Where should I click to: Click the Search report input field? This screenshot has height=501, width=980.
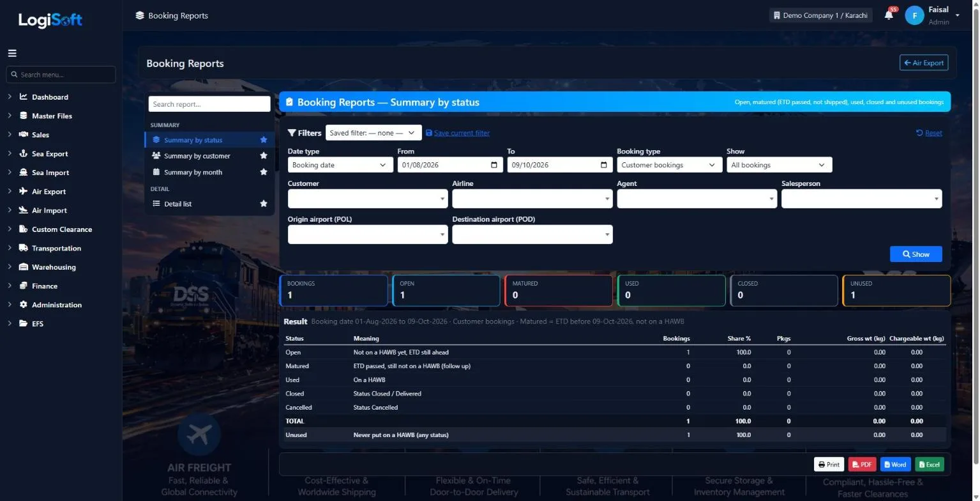[209, 104]
